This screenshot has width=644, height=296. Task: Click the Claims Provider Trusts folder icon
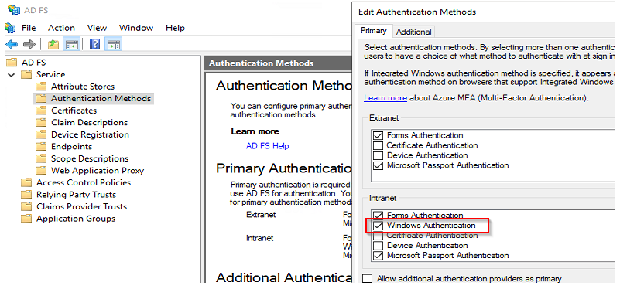(x=26, y=206)
